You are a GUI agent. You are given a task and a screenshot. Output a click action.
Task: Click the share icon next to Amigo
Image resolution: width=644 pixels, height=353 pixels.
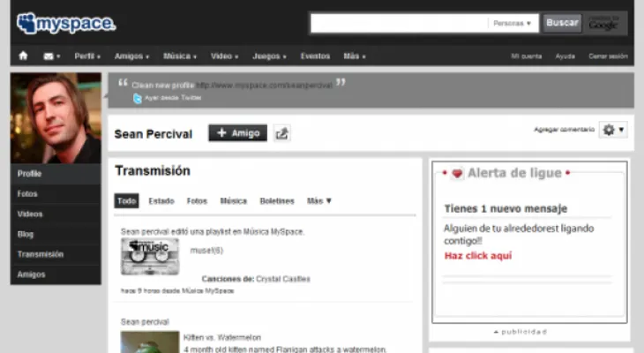click(281, 133)
